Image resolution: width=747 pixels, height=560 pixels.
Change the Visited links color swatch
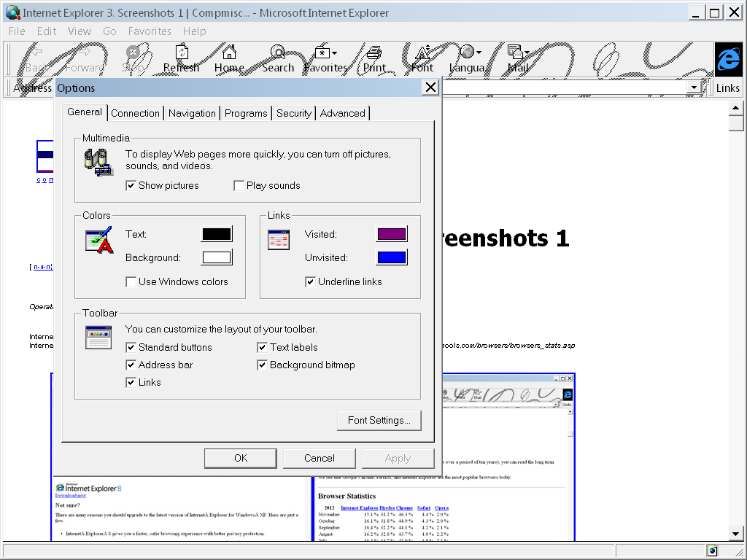pyautogui.click(x=391, y=234)
